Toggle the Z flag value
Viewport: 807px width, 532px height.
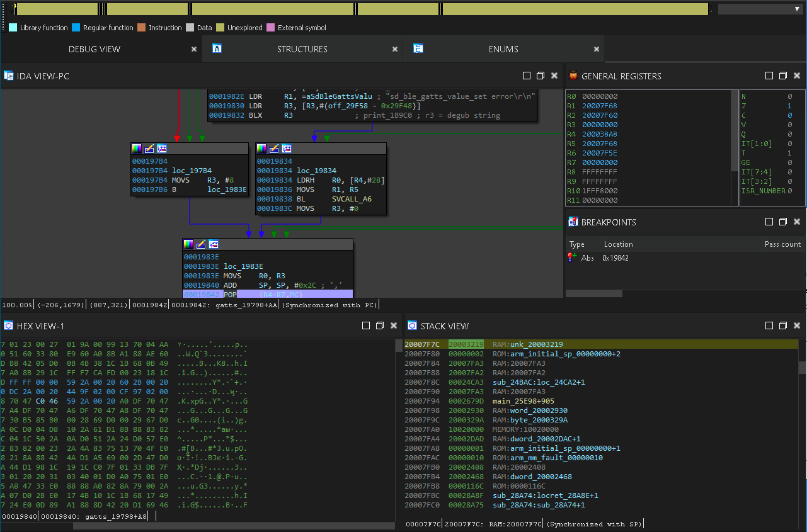point(789,106)
